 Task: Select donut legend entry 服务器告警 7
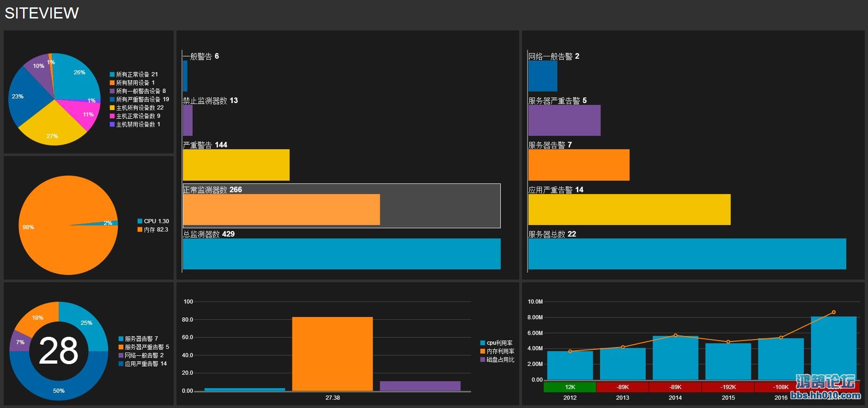pos(138,339)
